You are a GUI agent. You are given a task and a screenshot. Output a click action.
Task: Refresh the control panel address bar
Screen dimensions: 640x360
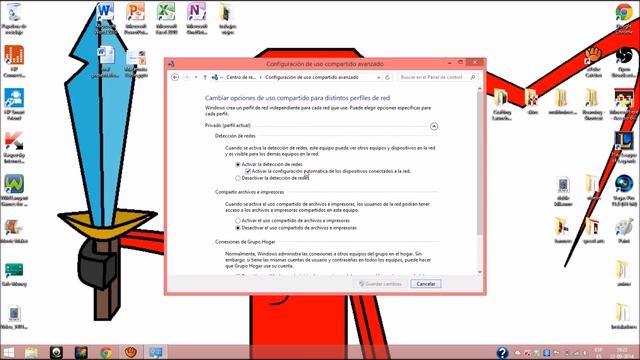387,77
